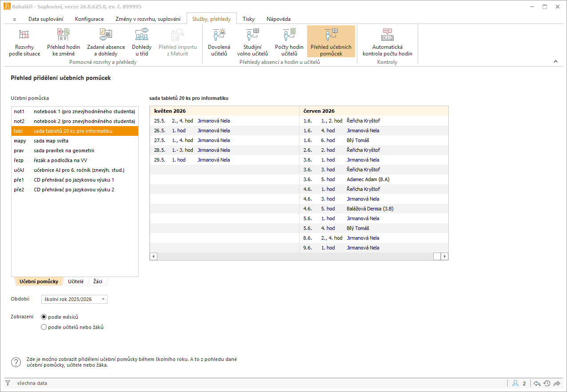Click the Bakaláři application icon in title bar
Screen dimensions: 567x392
click(x=7, y=7)
